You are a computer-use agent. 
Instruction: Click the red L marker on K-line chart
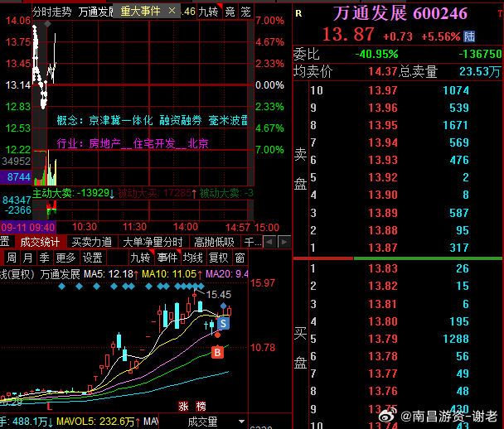(x=50, y=407)
